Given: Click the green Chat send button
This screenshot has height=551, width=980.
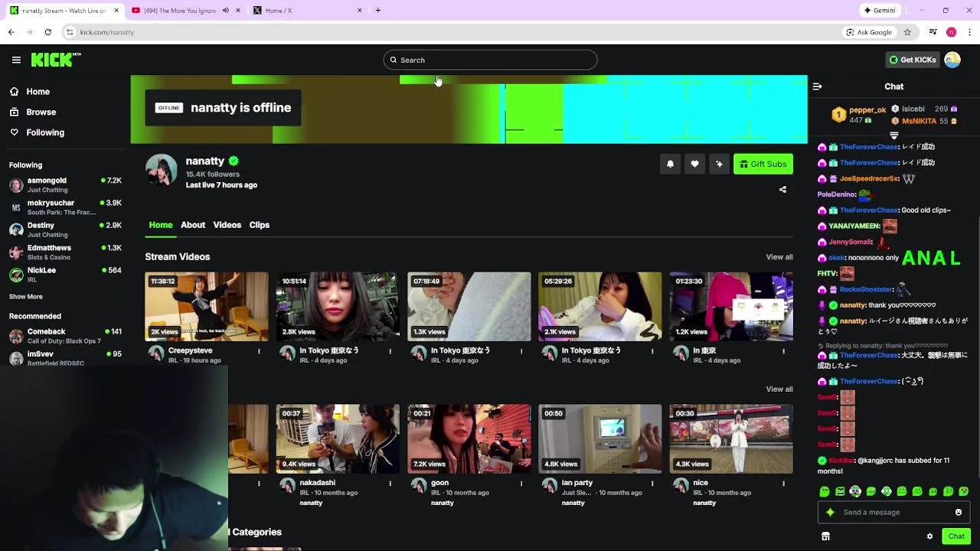Looking at the screenshot, I should pos(956,536).
